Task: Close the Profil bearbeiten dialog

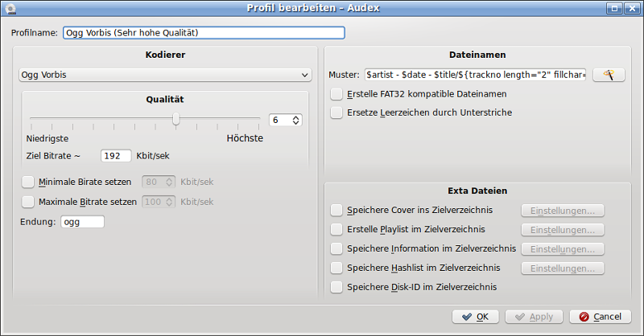Action: (x=632, y=9)
